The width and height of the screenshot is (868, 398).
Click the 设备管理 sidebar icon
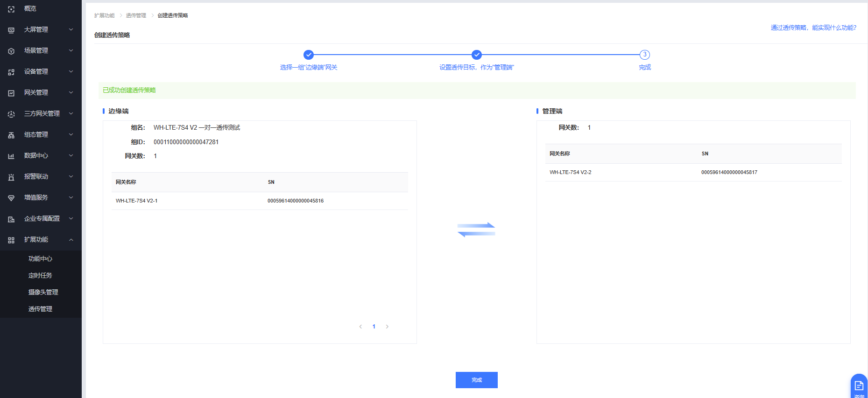pos(11,72)
